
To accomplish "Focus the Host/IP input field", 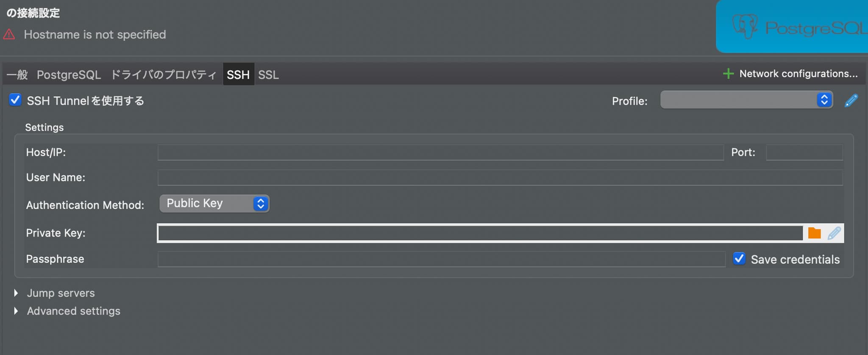I will tap(440, 152).
